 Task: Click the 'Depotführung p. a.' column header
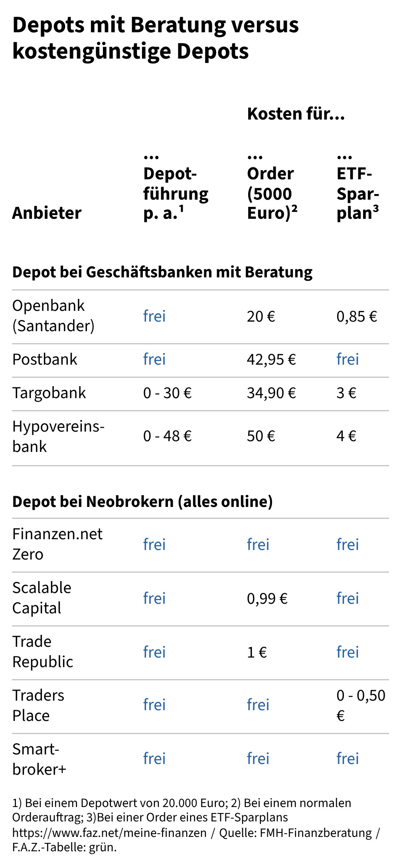tap(176, 188)
